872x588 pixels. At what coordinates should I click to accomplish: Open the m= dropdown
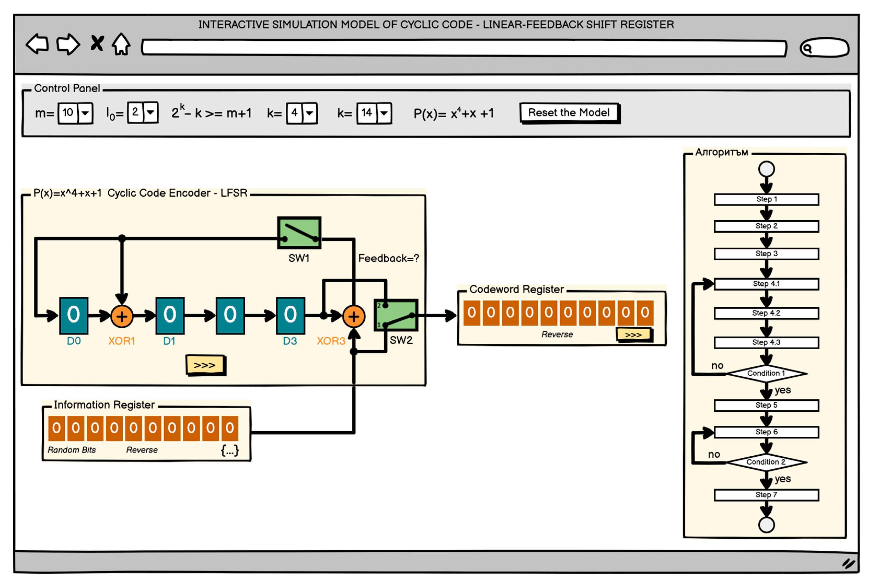tap(85, 113)
